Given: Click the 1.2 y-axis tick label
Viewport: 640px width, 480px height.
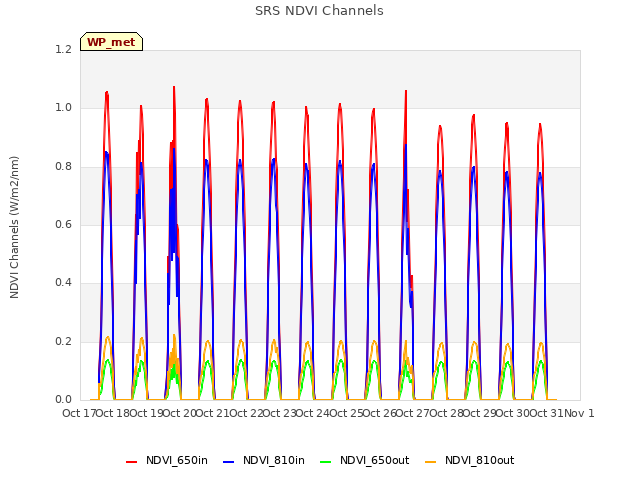Looking at the screenshot, I should coord(63,49).
